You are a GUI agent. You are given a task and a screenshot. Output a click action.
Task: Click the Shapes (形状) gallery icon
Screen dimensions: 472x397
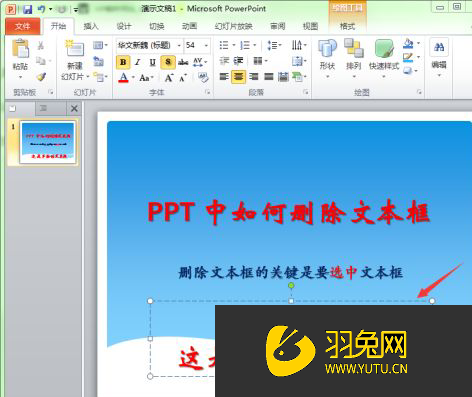point(327,48)
